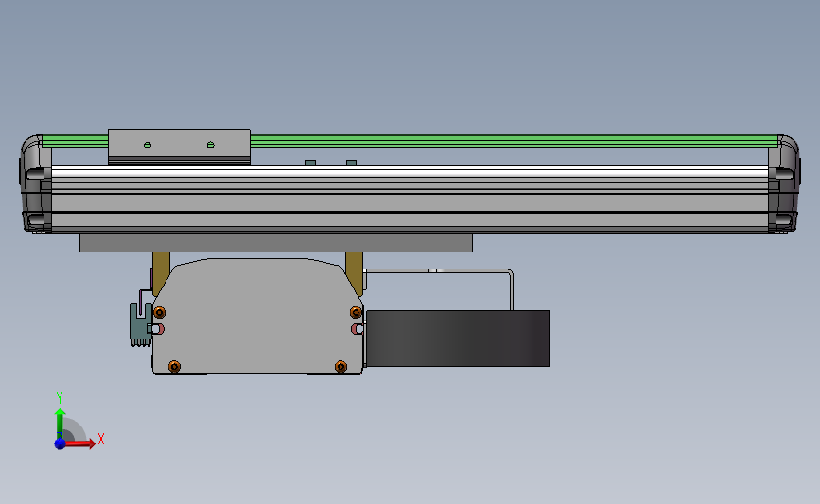820x504 pixels.
Task: Select the carriage block on top of the rail
Action: pos(179,147)
